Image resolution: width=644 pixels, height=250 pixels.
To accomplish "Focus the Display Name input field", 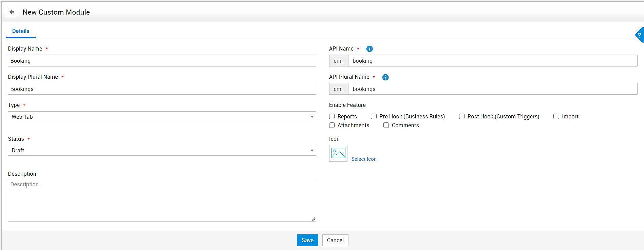I will click(162, 61).
